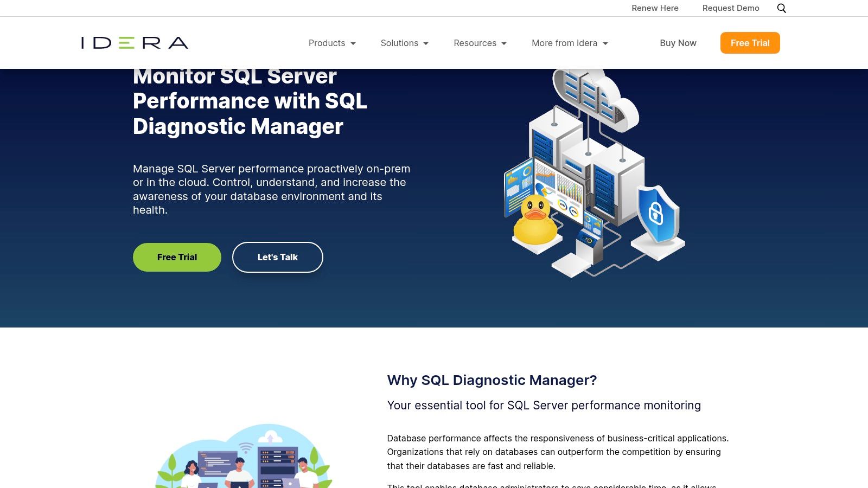
Task: Click the Why SQL Diagnostic Manager heading
Action: coord(492,380)
